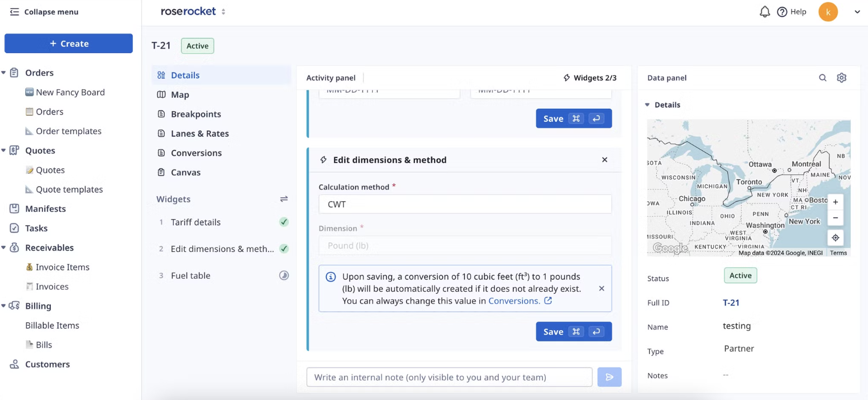868x400 pixels.
Task: Collapse the Orders section in sidebar
Action: (x=4, y=73)
